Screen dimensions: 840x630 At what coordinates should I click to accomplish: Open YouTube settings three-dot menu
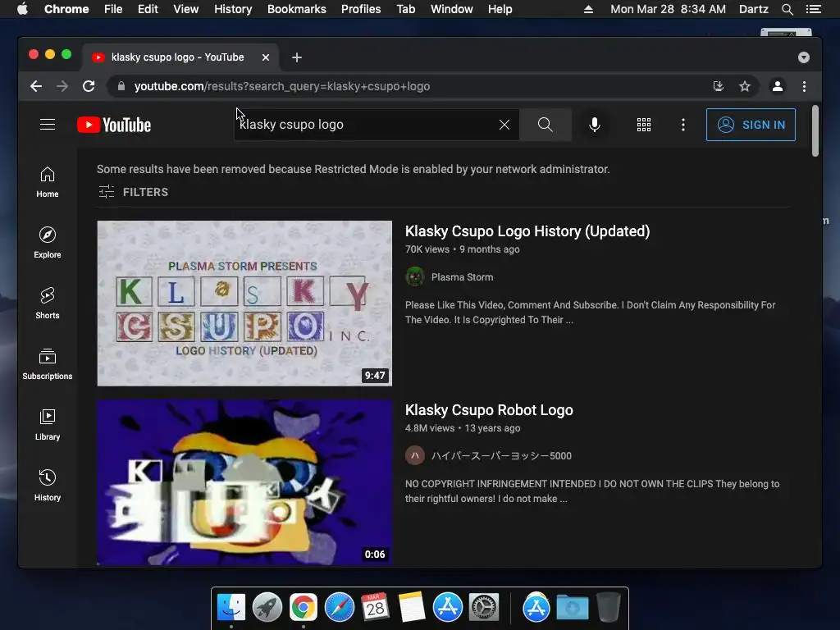pos(682,125)
